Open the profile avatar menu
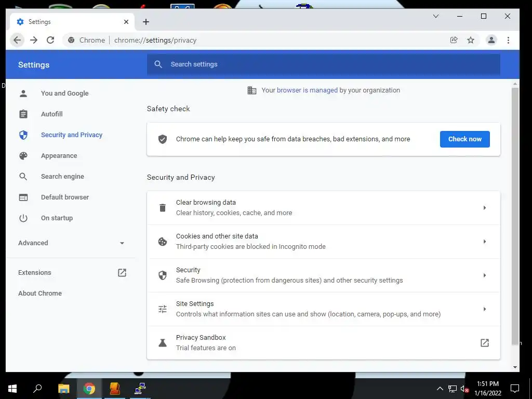This screenshot has height=399, width=532. (x=491, y=40)
